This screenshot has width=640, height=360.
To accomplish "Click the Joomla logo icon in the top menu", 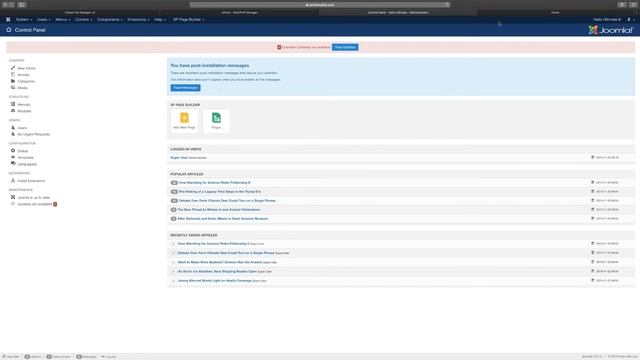I will point(8,20).
